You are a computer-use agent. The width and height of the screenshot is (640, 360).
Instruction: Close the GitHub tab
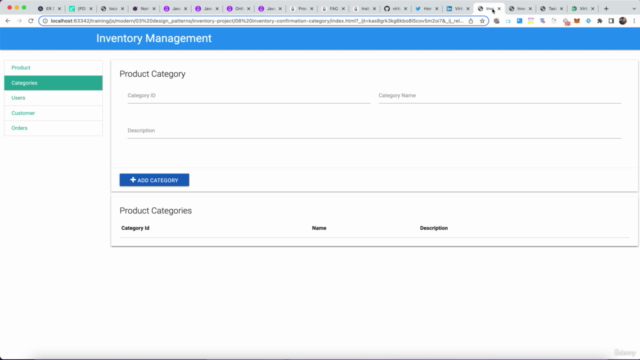click(x=405, y=9)
